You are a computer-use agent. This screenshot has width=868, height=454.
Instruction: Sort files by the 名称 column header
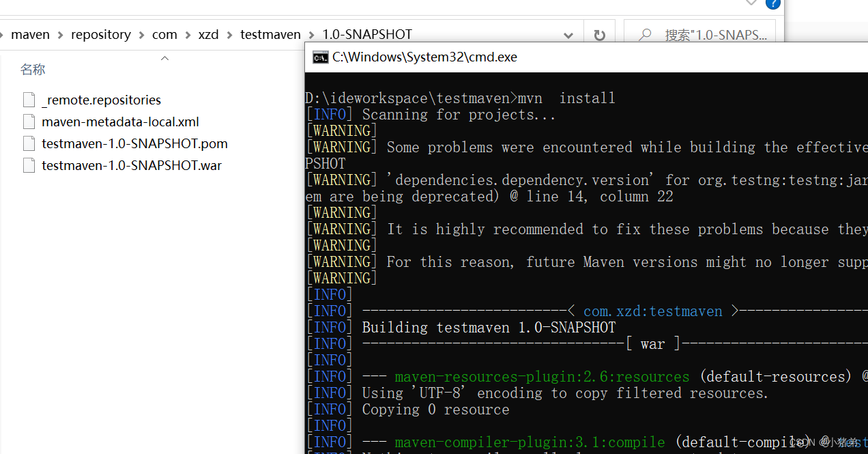tap(33, 70)
